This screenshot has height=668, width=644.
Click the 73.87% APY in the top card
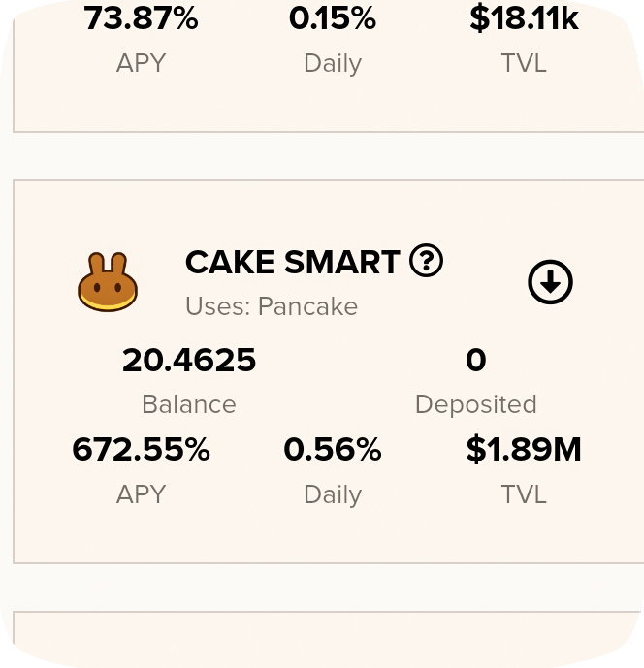click(x=141, y=18)
